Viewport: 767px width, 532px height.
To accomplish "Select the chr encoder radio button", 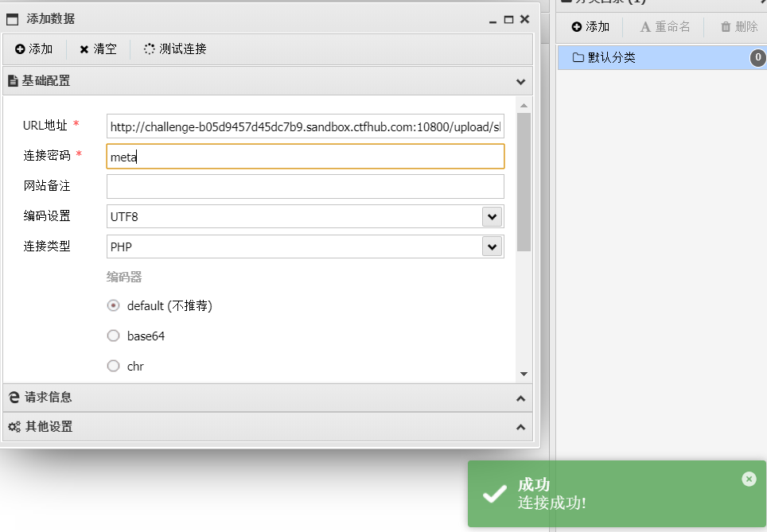I will tap(114, 367).
